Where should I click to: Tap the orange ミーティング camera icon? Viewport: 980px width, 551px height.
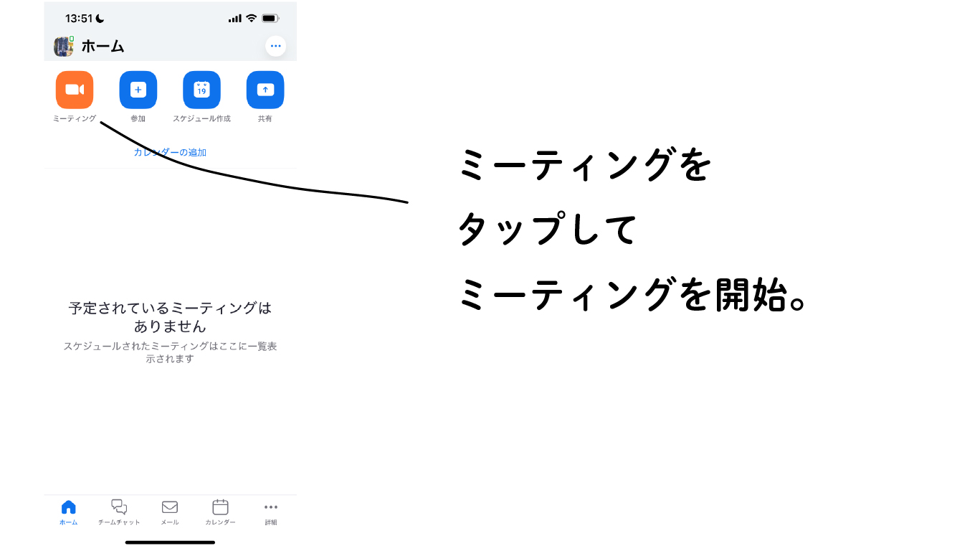pos(75,90)
